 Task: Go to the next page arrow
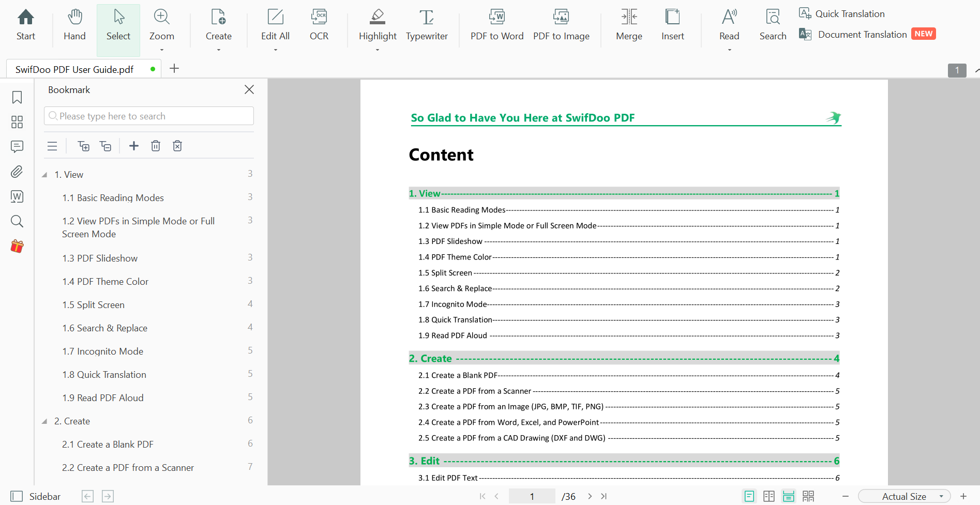[590, 496]
